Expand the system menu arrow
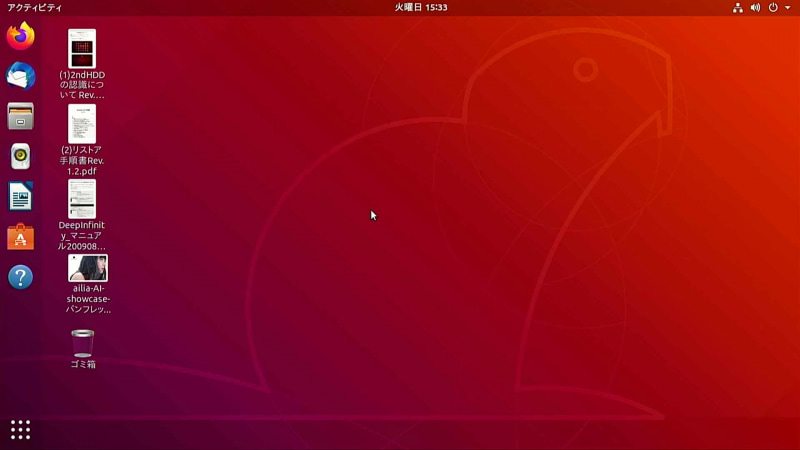Screen dimensions: 800x450 tap(788, 8)
